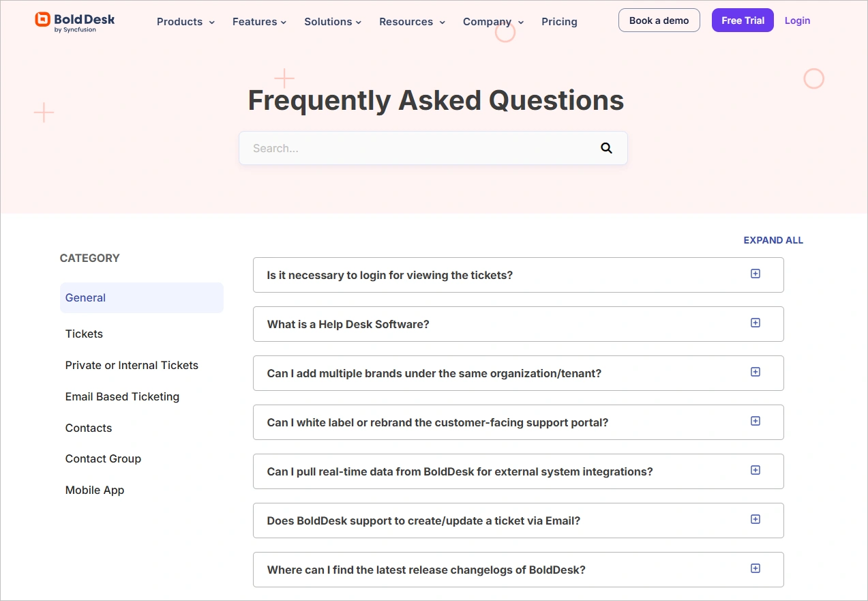
Task: Expand 'Is it necessary to login' question
Action: [518, 275]
